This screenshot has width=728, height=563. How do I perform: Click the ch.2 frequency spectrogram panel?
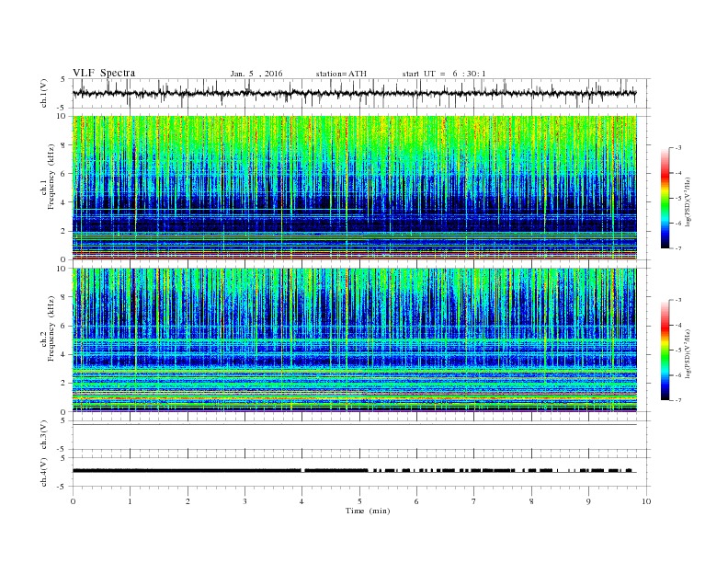point(354,340)
